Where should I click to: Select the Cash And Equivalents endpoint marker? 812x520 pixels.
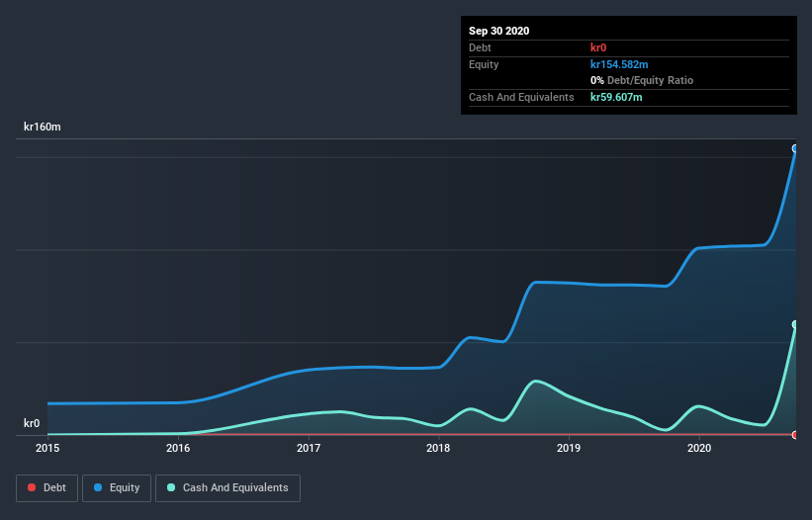795,324
